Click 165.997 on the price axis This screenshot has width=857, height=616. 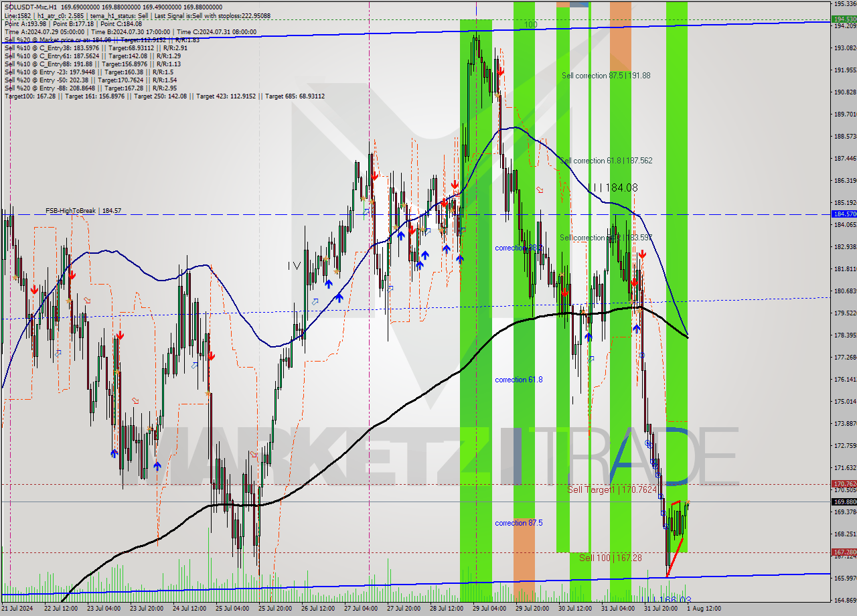click(x=845, y=579)
